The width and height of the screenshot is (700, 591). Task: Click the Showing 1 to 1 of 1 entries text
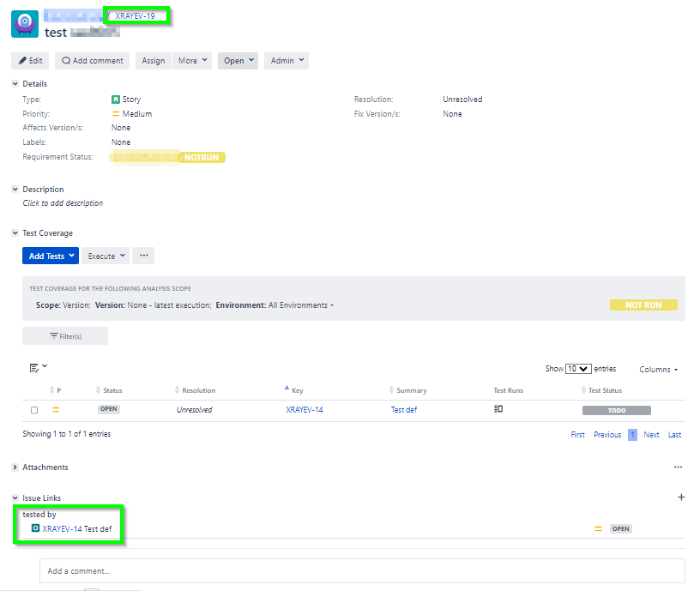click(67, 434)
